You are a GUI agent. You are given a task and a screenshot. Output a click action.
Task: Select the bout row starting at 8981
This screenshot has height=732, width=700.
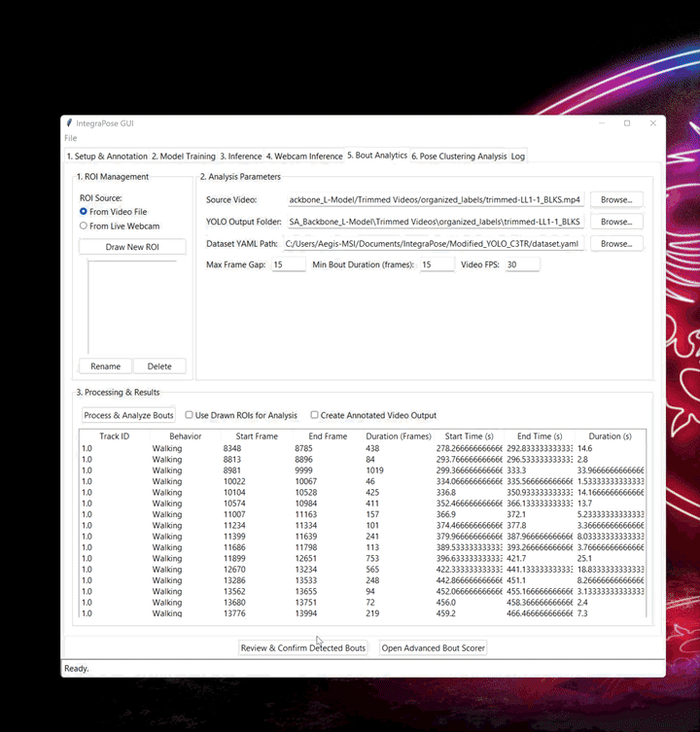click(363, 471)
